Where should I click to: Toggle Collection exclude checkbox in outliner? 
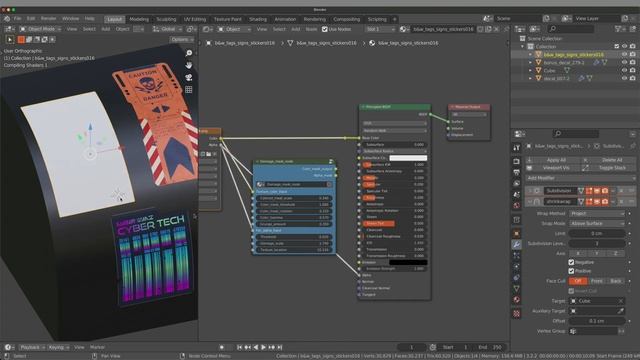point(617,47)
